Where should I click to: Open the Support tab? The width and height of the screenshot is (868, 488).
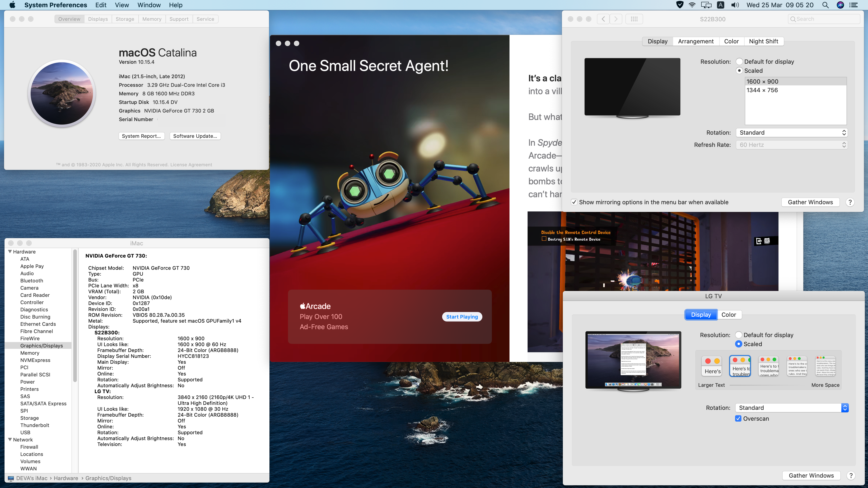[x=179, y=19]
